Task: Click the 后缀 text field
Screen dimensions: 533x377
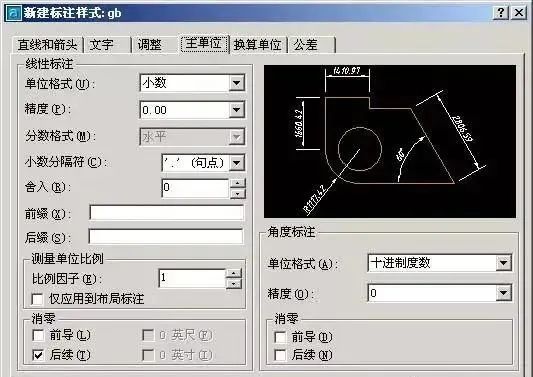Action: [166, 236]
